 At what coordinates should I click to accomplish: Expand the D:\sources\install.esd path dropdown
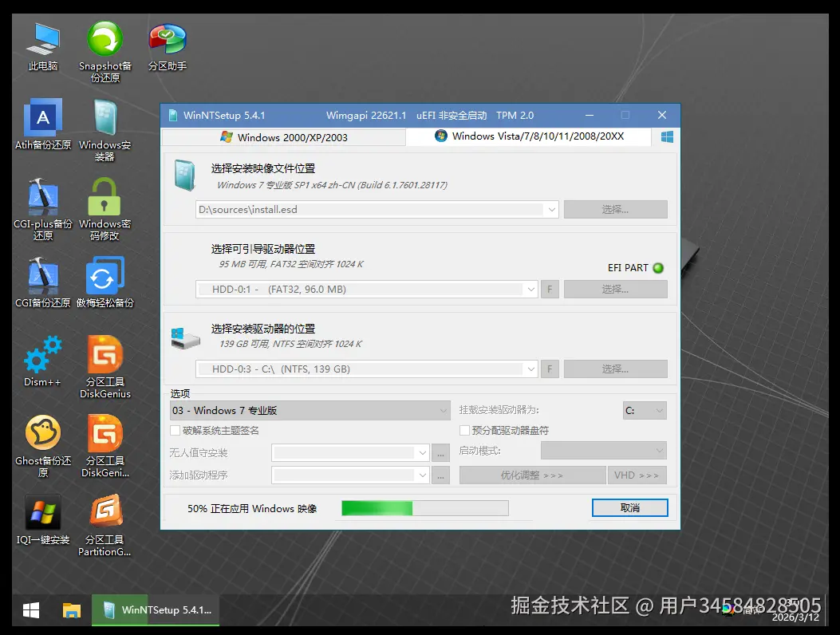[x=551, y=210]
